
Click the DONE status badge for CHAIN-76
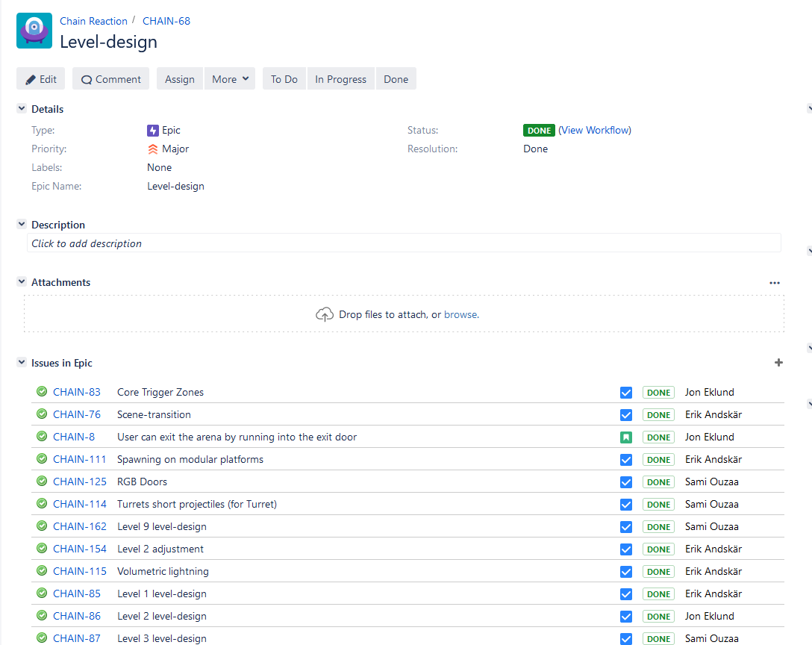(658, 415)
